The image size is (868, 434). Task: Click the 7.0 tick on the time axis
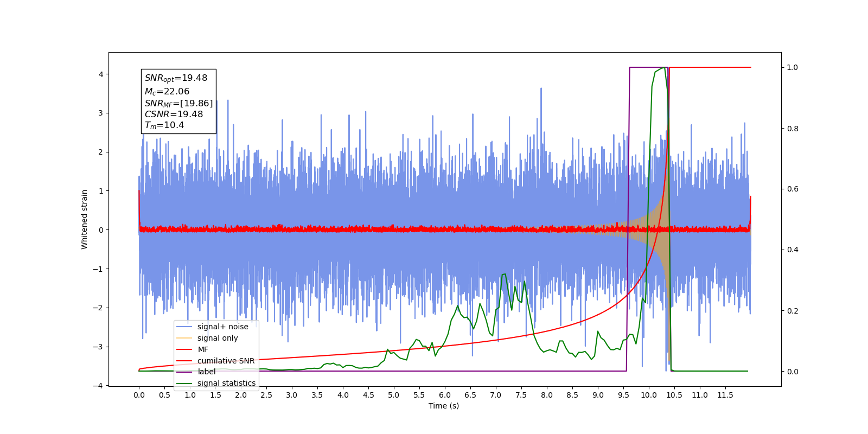coord(496,395)
